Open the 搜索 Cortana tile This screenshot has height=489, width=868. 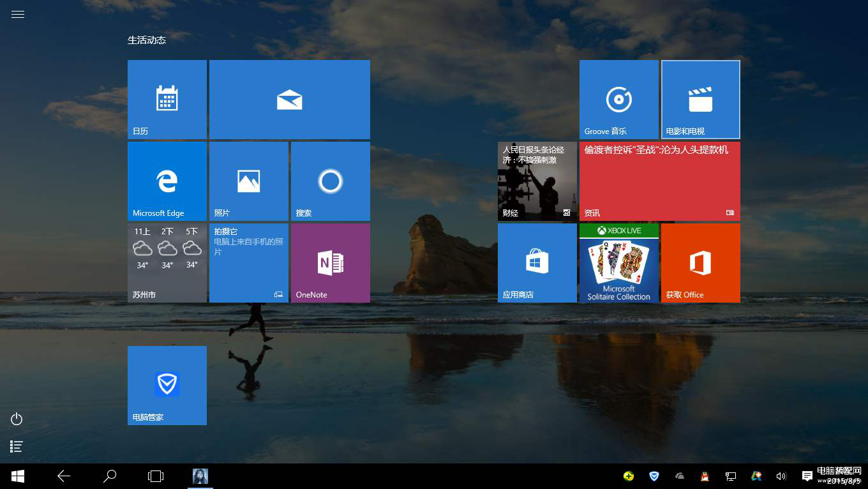[x=331, y=181]
